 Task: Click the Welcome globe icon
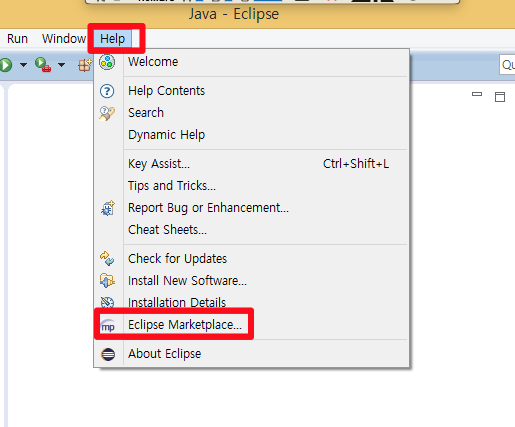click(x=107, y=62)
